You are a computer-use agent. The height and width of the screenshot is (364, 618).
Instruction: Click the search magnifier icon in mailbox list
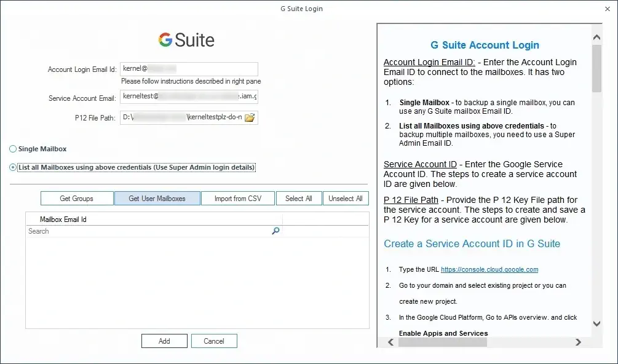(x=276, y=231)
